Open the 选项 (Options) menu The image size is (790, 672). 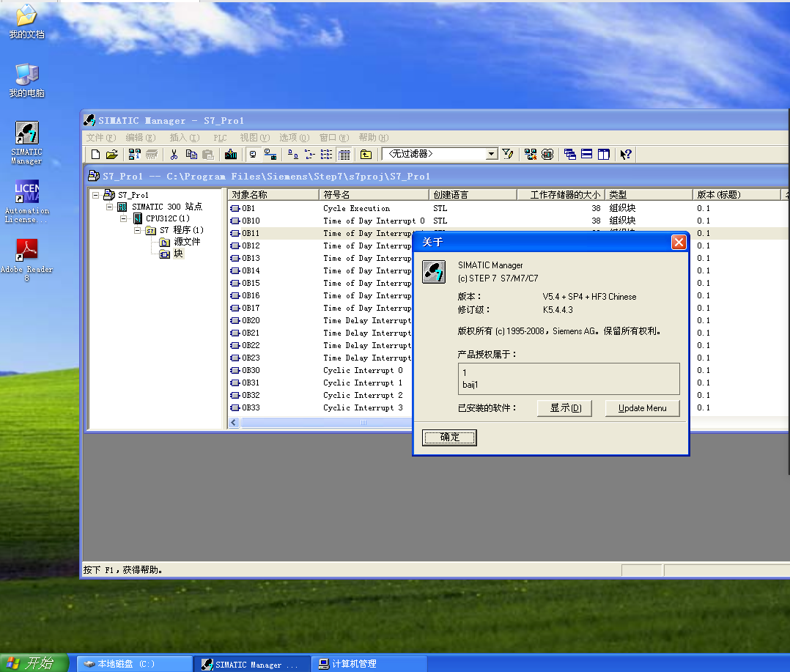pos(295,138)
